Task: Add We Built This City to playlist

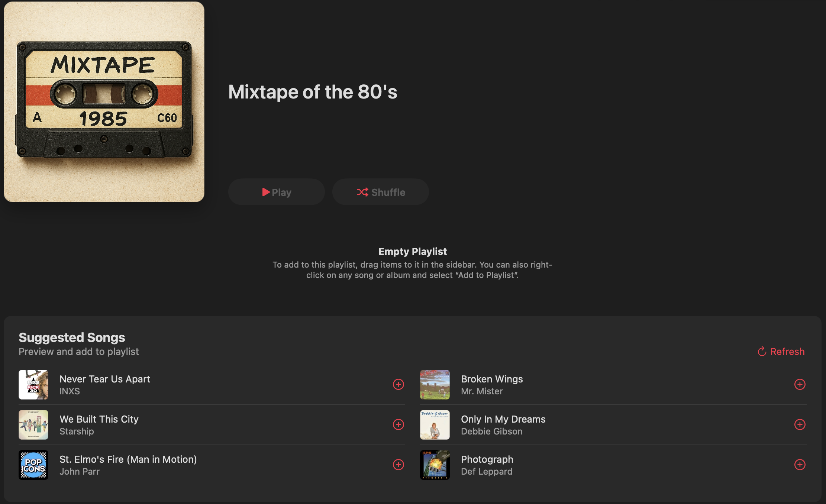Action: [x=398, y=424]
